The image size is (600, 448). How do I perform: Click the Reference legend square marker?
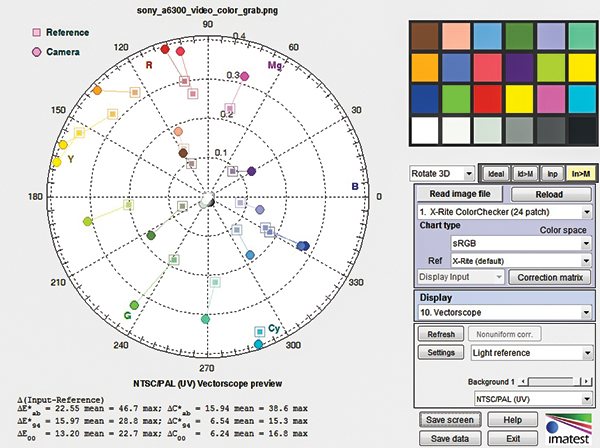pos(37,33)
